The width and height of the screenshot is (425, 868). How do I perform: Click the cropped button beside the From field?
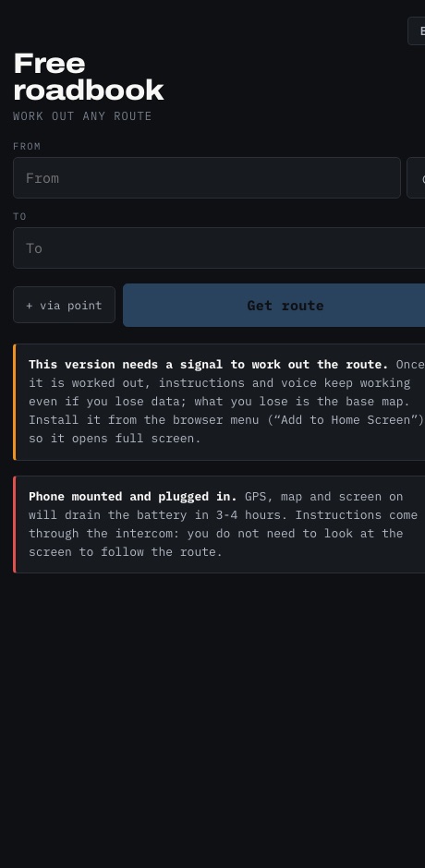coord(416,177)
